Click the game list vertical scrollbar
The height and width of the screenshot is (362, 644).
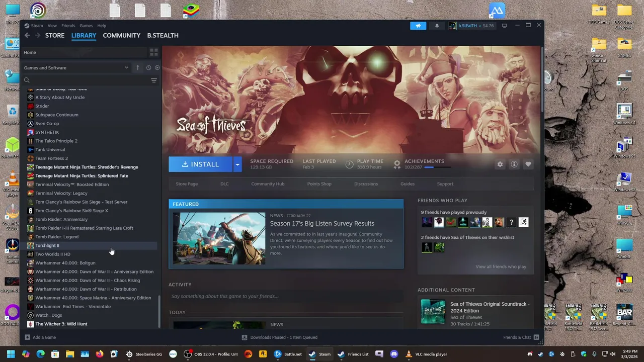(x=159, y=311)
